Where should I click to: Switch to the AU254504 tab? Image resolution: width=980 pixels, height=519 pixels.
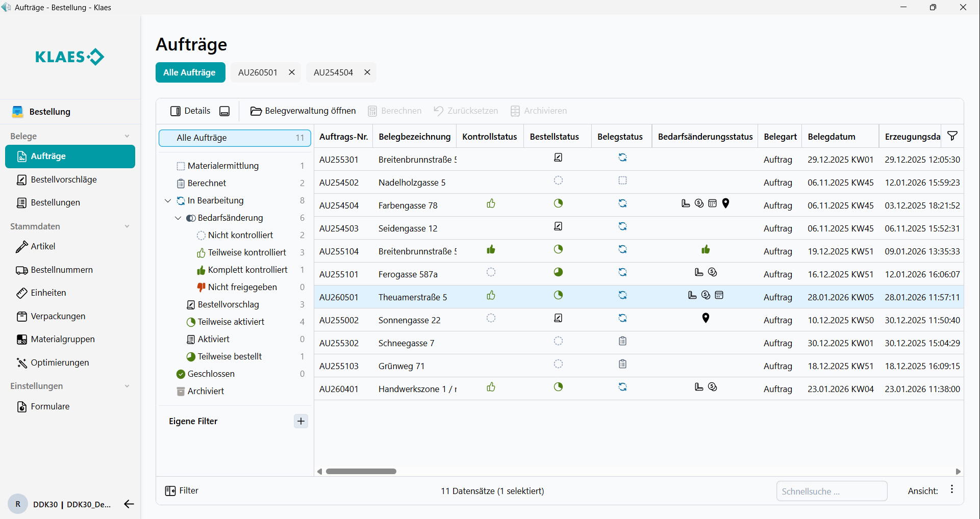(x=333, y=72)
